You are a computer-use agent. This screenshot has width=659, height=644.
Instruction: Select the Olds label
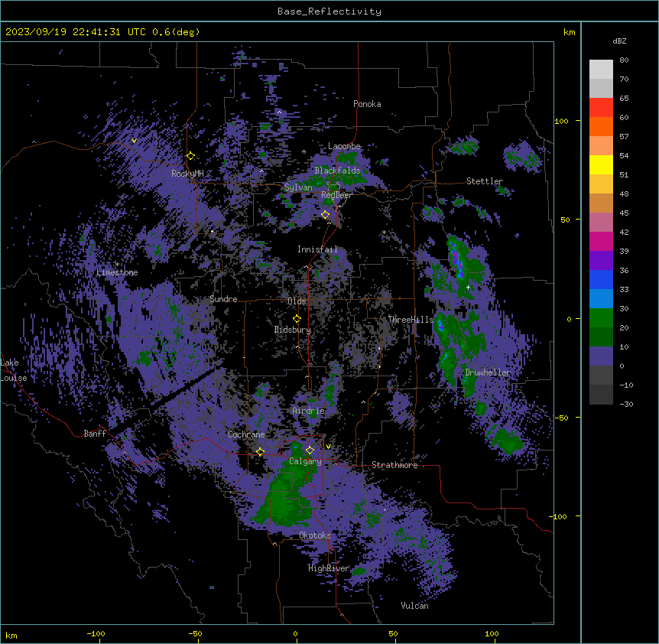pos(297,301)
